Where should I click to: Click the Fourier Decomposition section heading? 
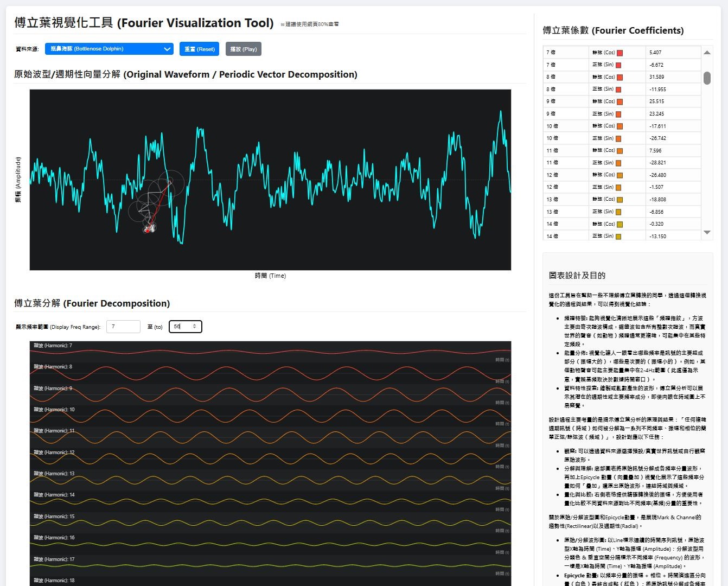92,303
